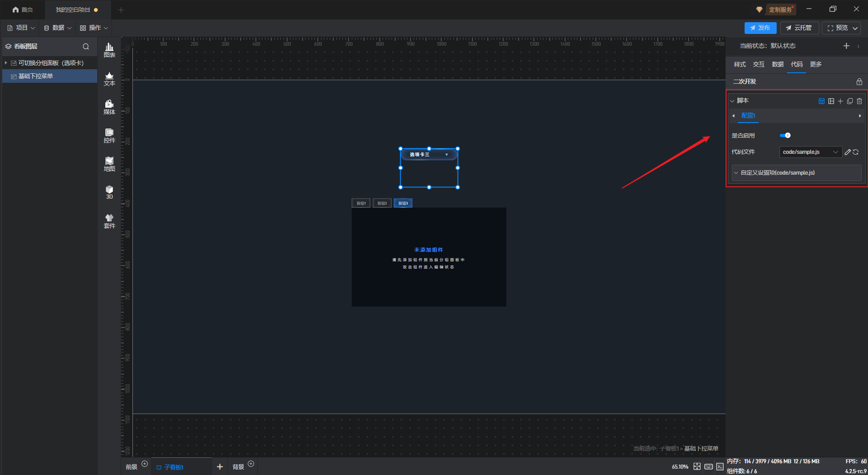Select the 基础下拉菜单 layer
The image size is (868, 475).
pyautogui.click(x=36, y=76)
